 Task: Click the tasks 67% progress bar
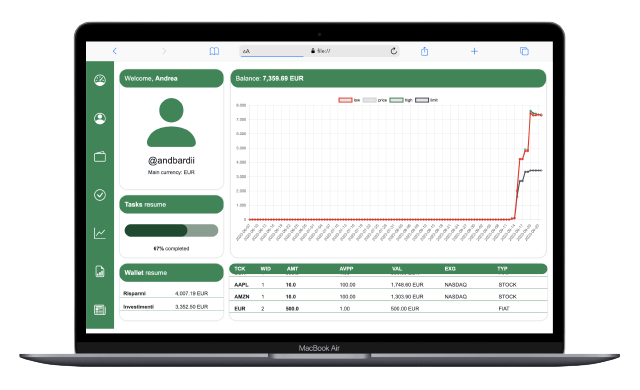coord(171,230)
